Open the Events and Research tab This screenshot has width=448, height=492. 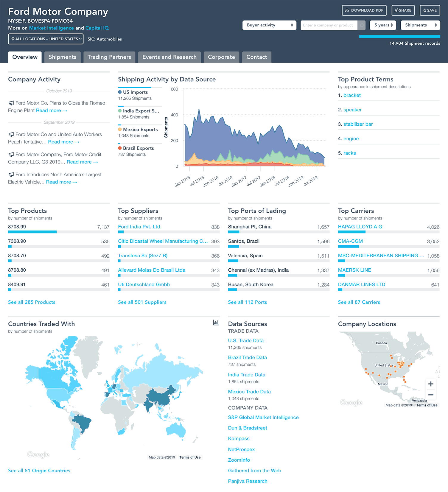pyautogui.click(x=169, y=57)
